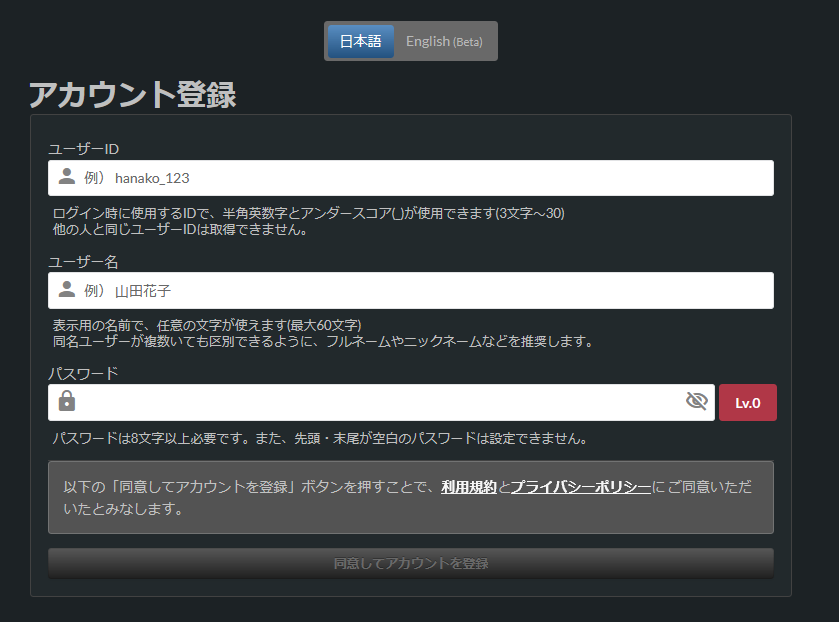The image size is (839, 622).
Task: Click the text 表示用の名前で、任意の文字が使えます(最大60文字)
Action: click(207, 325)
